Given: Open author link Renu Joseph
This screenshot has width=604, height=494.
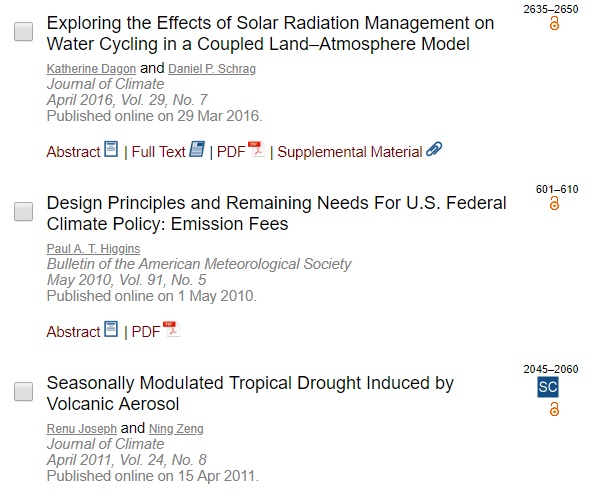Looking at the screenshot, I should (82, 428).
